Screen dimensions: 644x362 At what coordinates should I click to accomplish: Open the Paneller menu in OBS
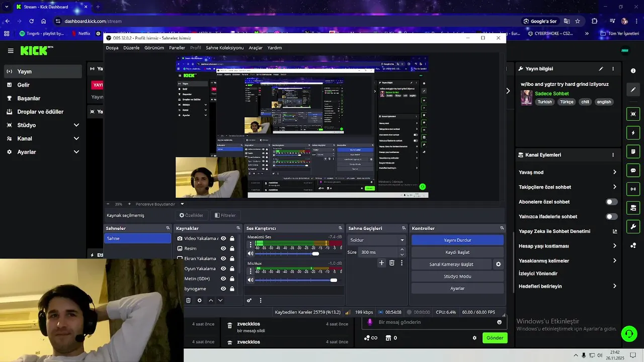pos(177,48)
